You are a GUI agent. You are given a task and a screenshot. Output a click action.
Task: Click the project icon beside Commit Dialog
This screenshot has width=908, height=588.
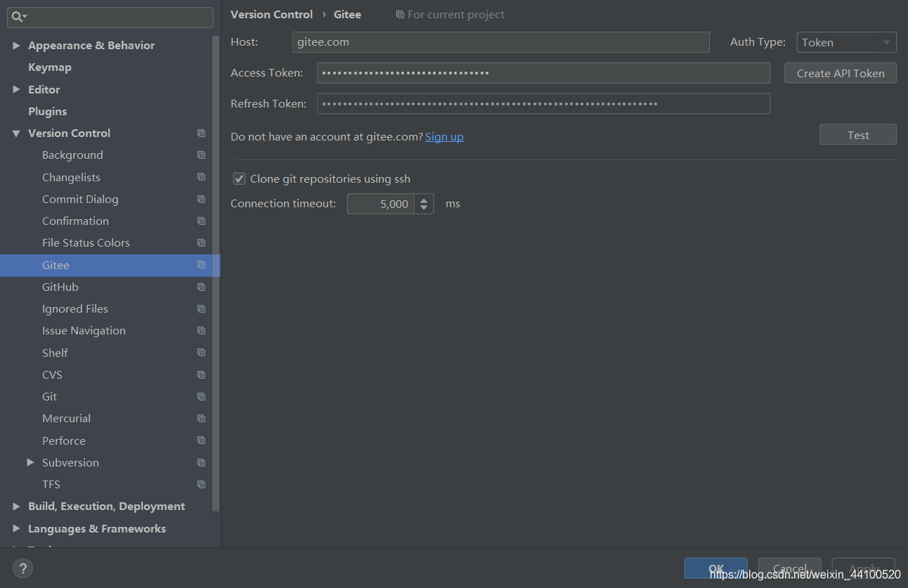(x=202, y=199)
